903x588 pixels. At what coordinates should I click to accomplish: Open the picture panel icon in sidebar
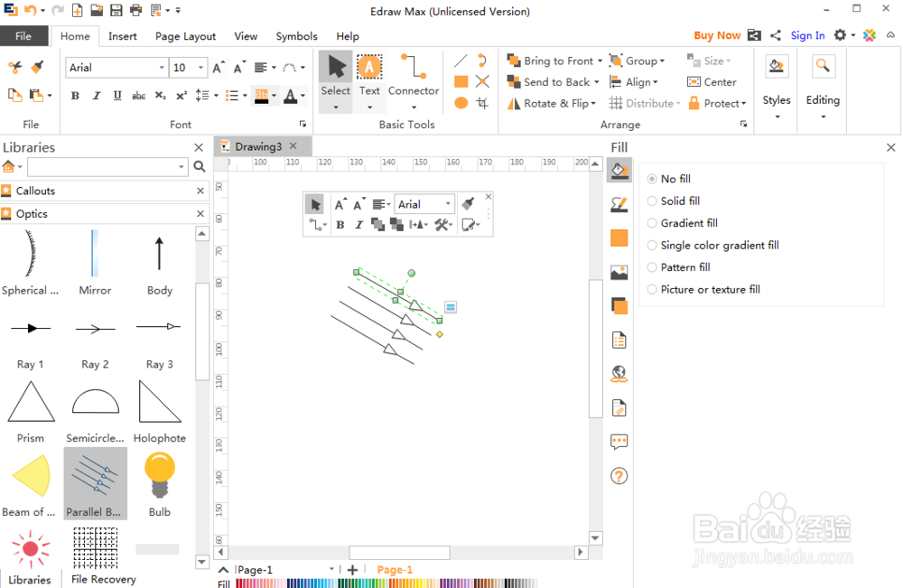[x=619, y=272]
